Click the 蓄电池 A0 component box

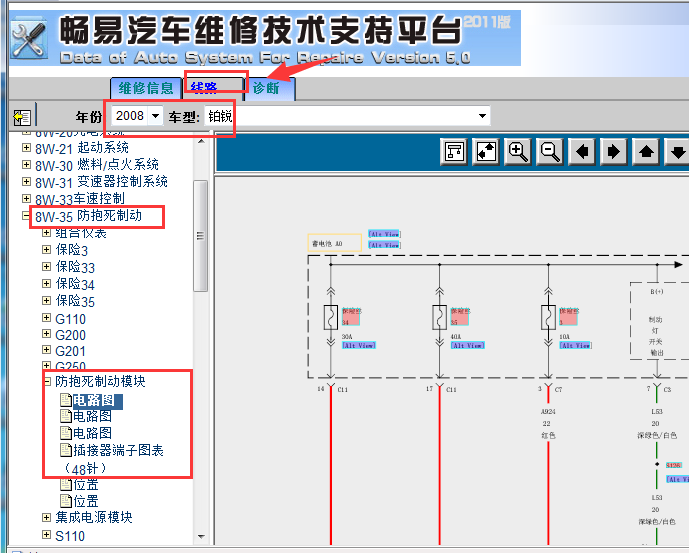point(334,243)
